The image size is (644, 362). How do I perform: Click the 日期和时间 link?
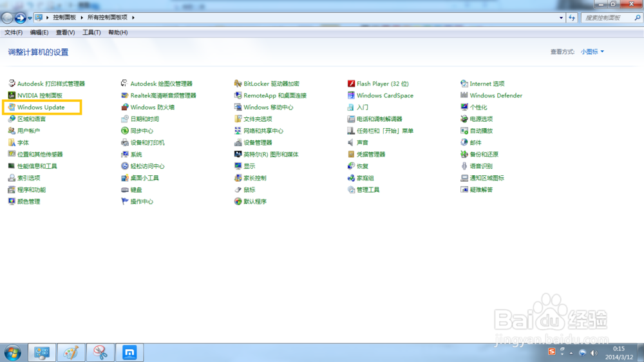(144, 119)
